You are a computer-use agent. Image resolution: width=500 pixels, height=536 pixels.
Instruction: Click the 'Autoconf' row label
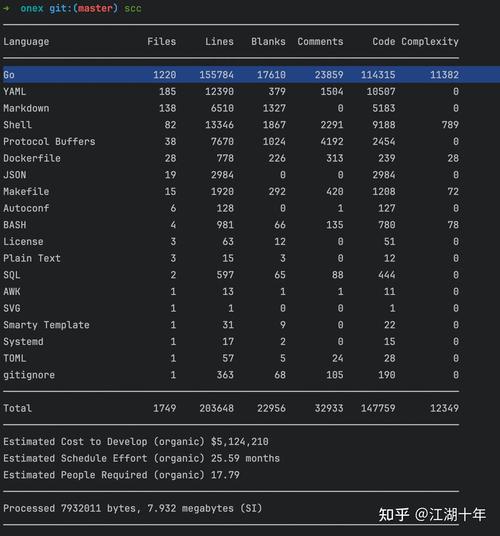pos(26,208)
